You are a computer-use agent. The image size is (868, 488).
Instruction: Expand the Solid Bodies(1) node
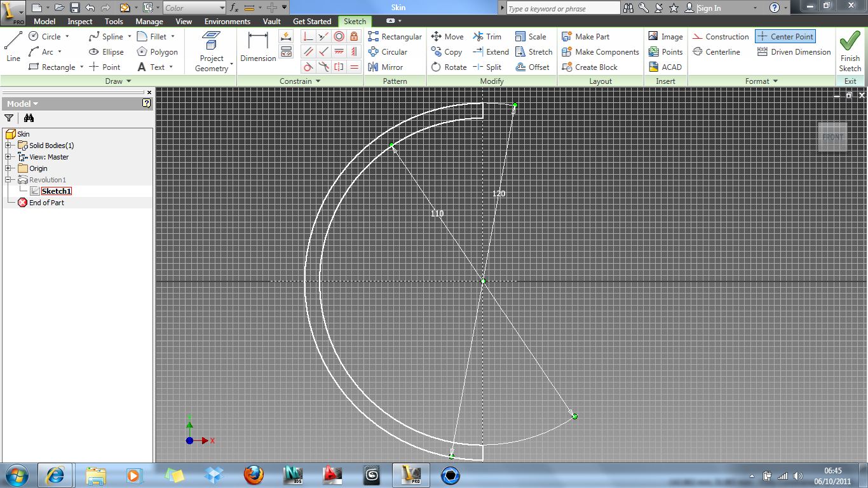coord(8,146)
